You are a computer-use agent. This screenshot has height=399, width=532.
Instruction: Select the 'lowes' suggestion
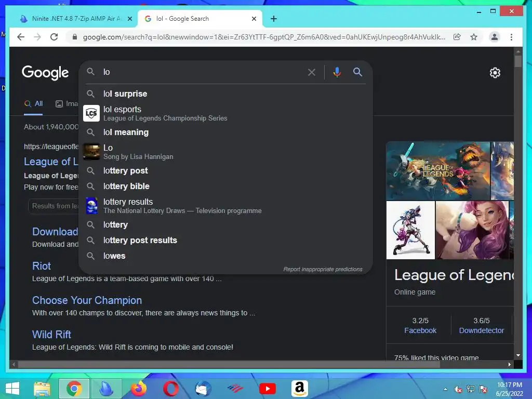[x=225, y=256]
